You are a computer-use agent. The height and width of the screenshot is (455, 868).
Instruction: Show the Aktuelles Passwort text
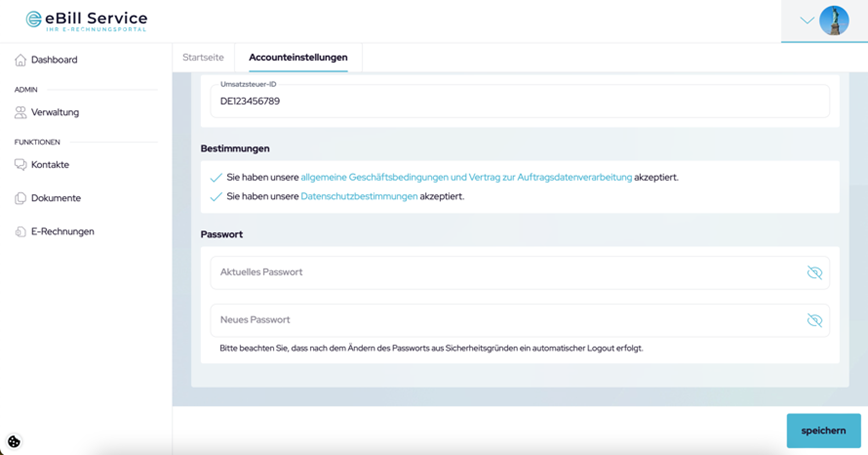(x=814, y=273)
